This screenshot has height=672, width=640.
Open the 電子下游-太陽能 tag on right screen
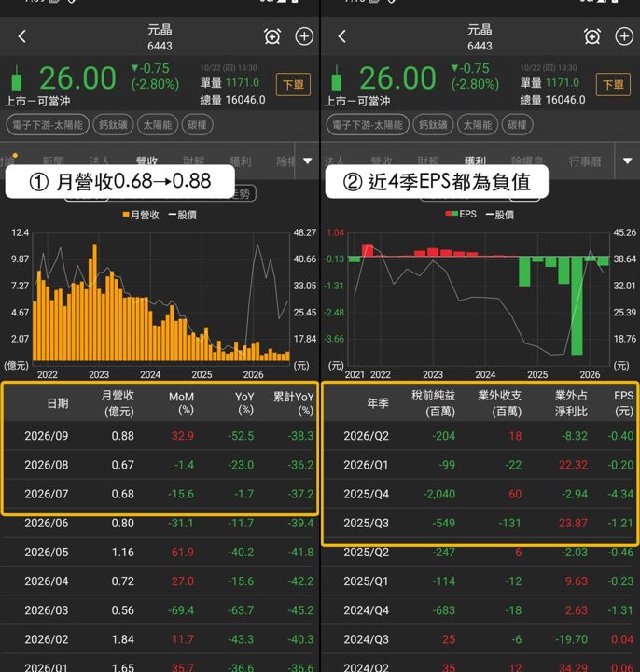368,125
